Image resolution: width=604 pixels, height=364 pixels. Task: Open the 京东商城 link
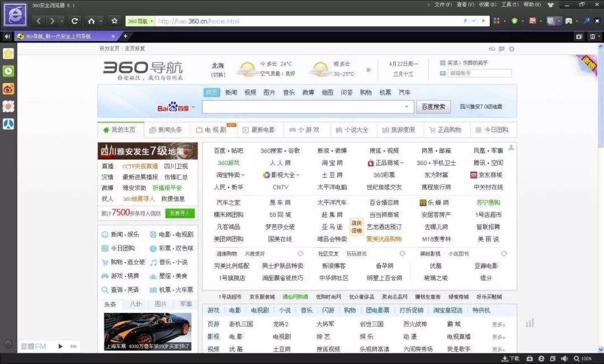486,175
